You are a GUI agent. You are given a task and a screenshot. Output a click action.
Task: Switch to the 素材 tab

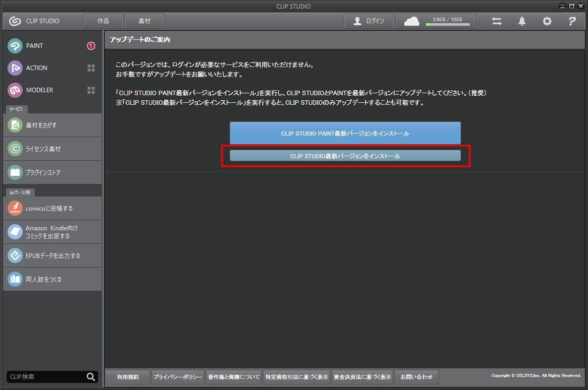tap(144, 21)
